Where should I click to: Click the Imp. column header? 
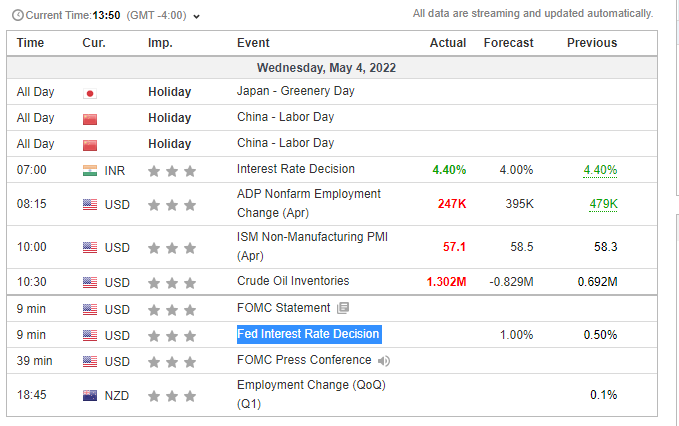click(160, 43)
